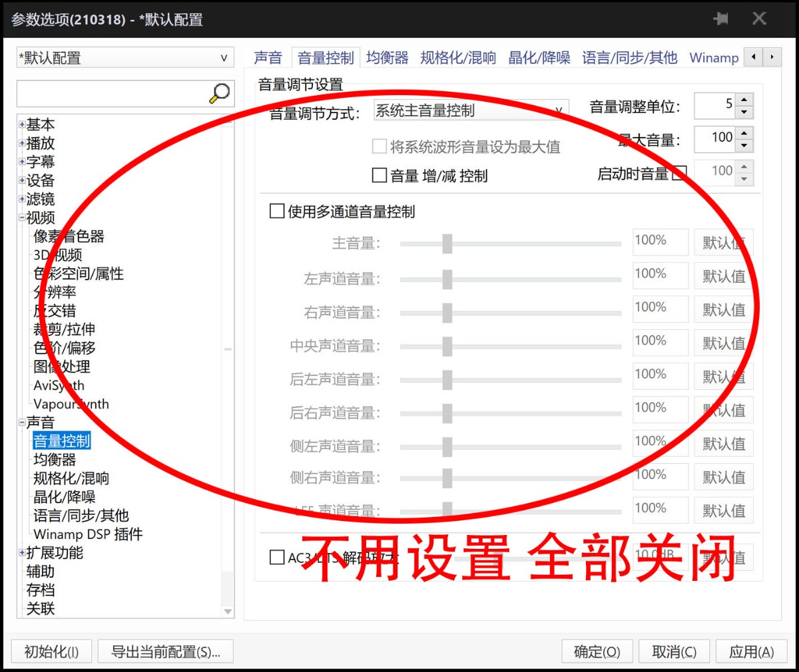
Task: Click the 侧右声道音量 slider handle
Action: point(447,478)
